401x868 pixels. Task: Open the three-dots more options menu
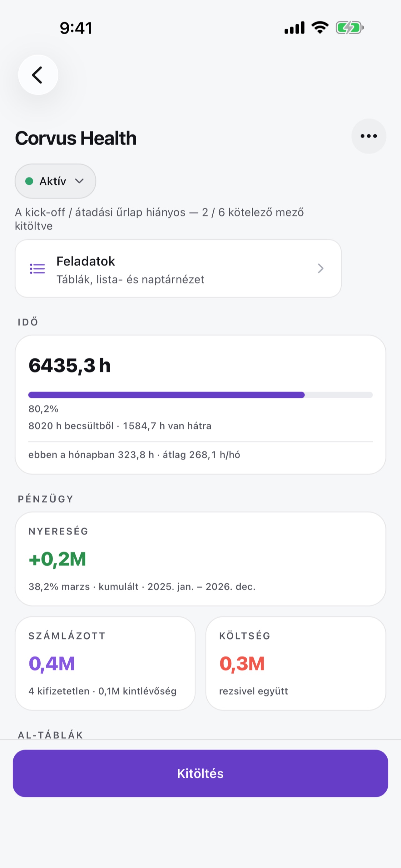(369, 136)
